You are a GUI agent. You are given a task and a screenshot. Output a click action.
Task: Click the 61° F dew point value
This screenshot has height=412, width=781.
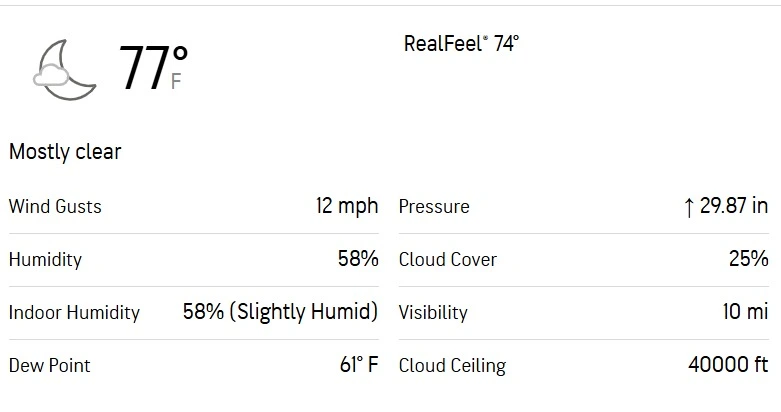click(x=359, y=365)
